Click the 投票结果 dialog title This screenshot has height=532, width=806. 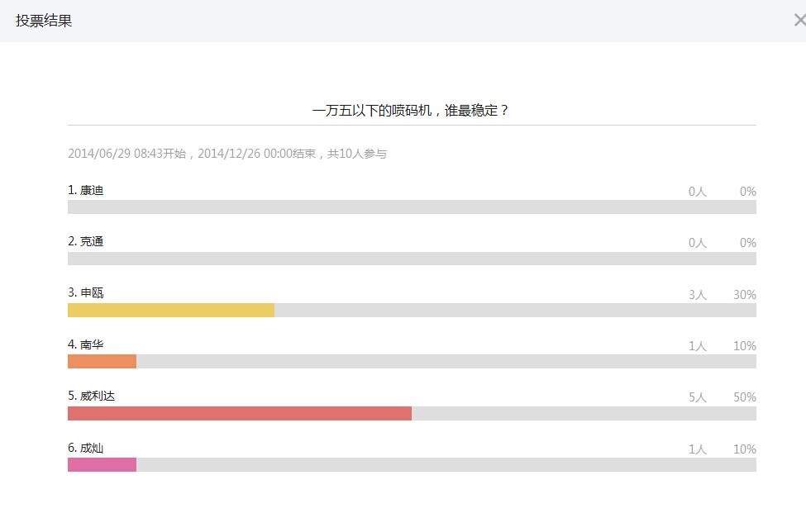click(x=44, y=21)
